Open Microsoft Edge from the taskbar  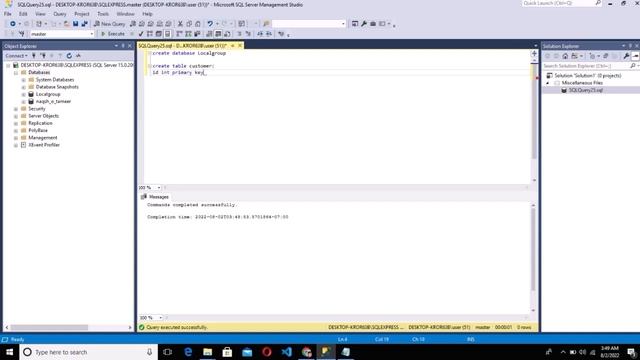(188, 352)
